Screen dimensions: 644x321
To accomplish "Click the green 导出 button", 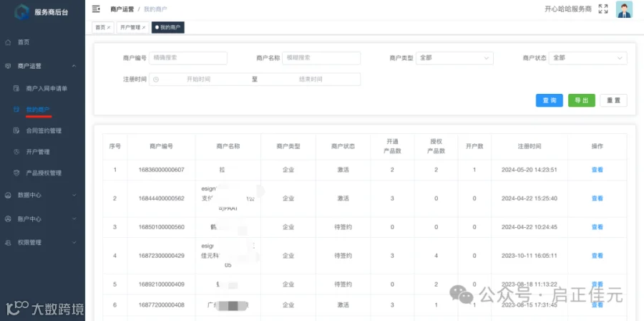I will point(581,100).
